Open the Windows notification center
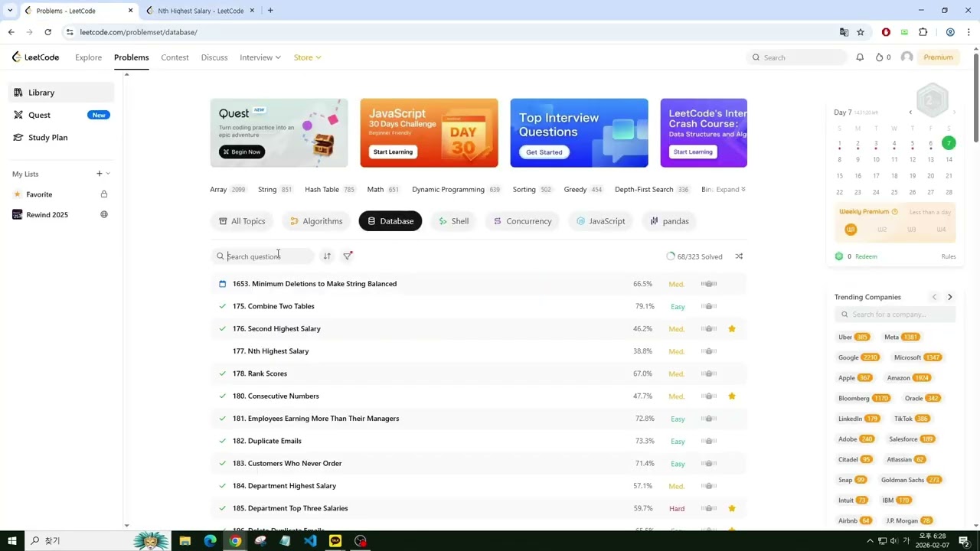980x551 pixels. [x=964, y=541]
